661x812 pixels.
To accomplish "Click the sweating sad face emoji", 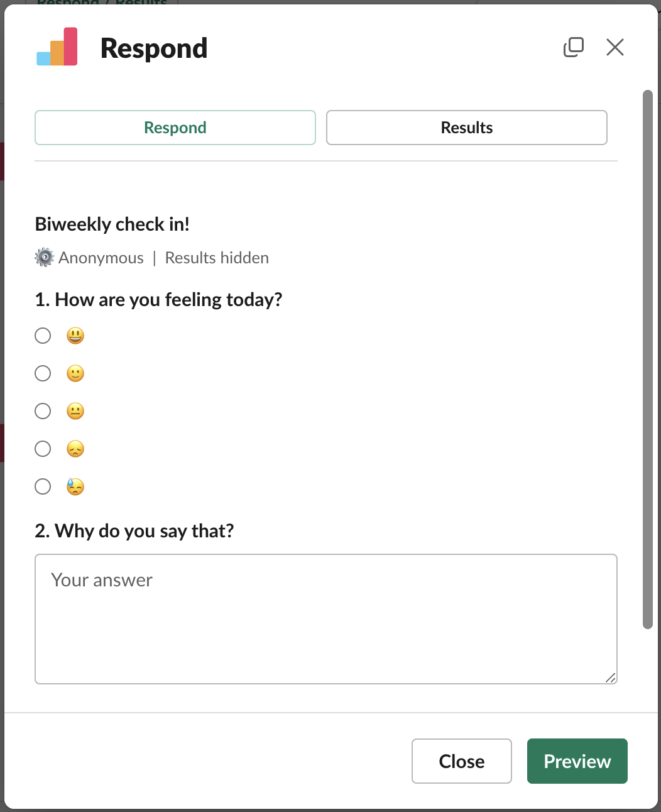I will click(x=75, y=486).
